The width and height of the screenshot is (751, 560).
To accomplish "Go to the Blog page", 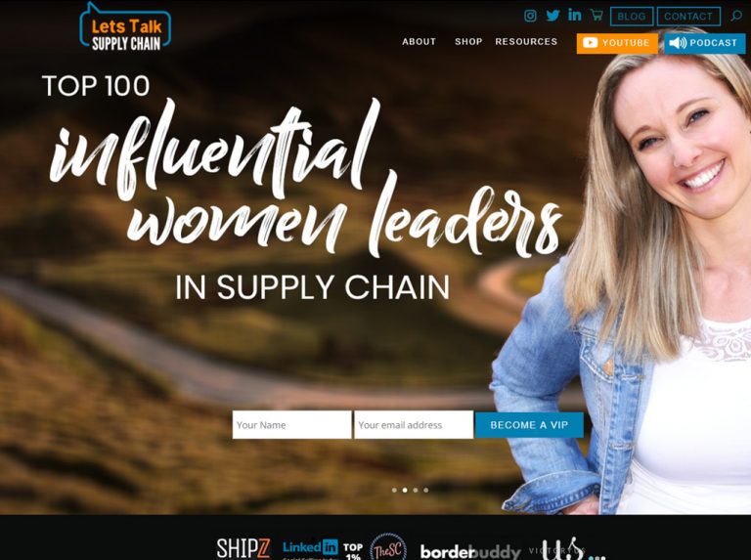I will point(632,17).
